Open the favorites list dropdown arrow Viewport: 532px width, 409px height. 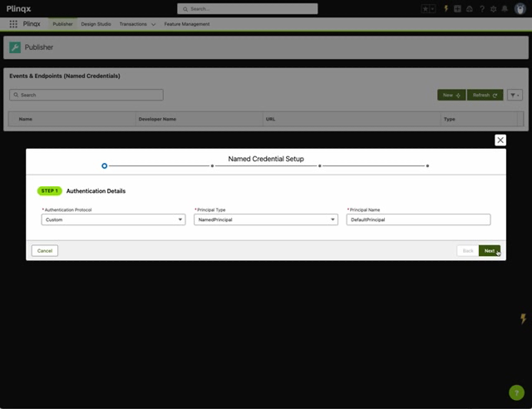coord(432,9)
